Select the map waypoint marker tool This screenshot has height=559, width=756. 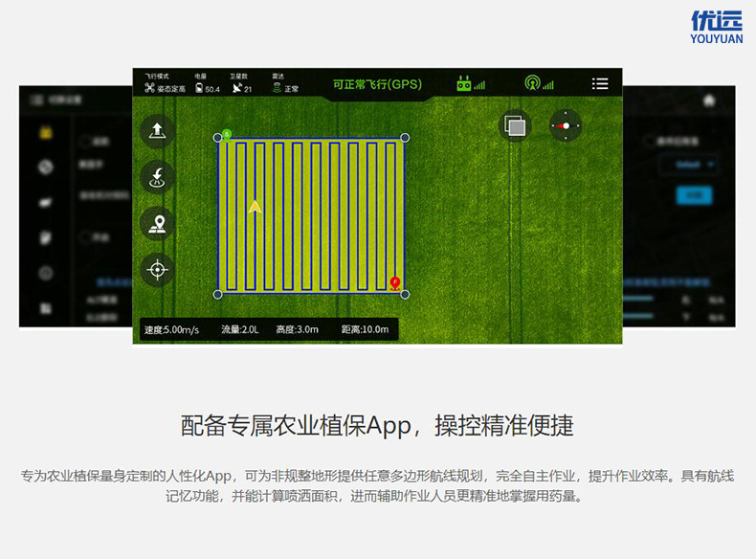pyautogui.click(x=158, y=224)
